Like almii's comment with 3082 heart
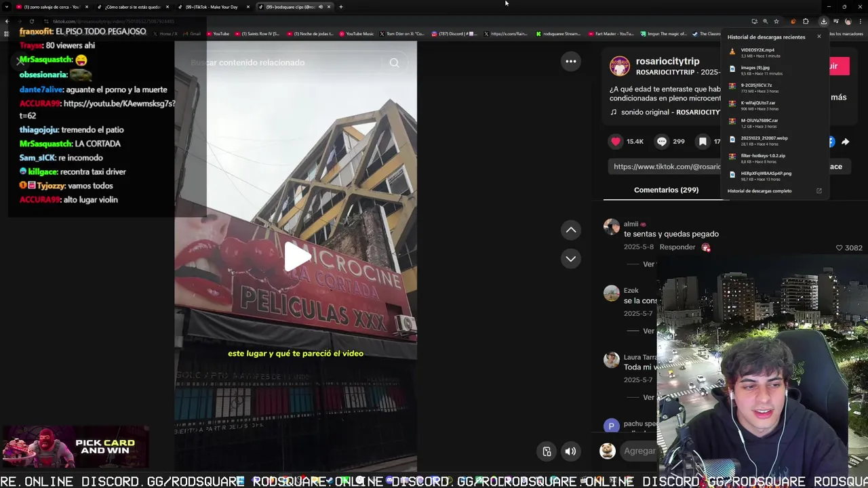Image resolution: width=868 pixels, height=488 pixels. coord(839,248)
